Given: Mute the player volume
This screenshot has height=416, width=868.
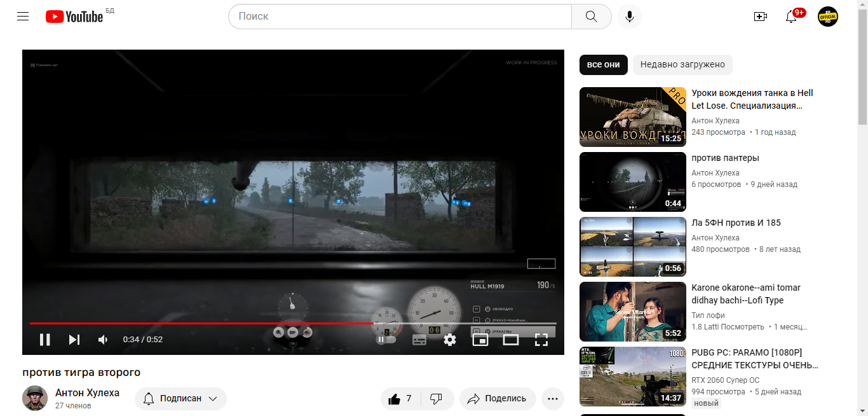Looking at the screenshot, I should click(103, 340).
